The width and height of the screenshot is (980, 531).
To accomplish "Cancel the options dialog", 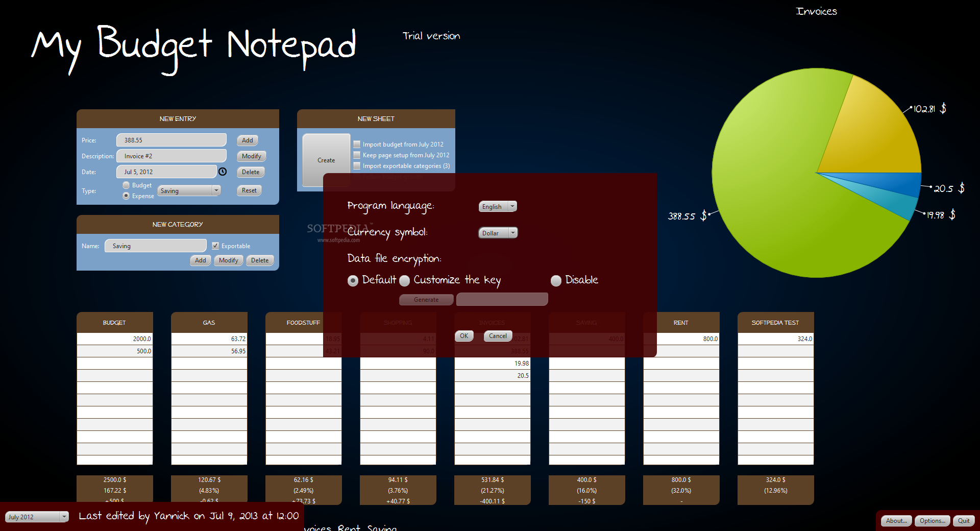I will pyautogui.click(x=498, y=335).
